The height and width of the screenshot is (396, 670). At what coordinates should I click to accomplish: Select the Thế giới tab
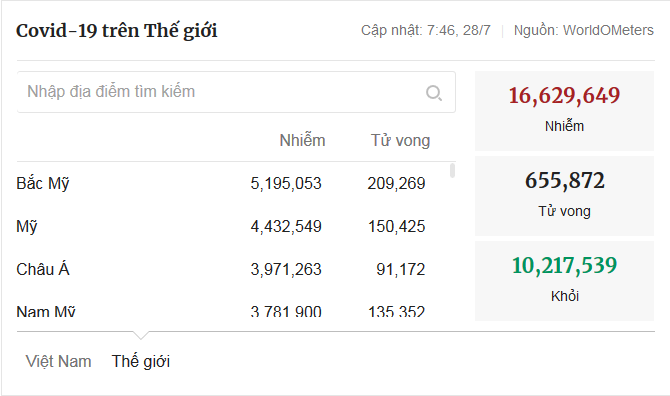click(x=141, y=361)
